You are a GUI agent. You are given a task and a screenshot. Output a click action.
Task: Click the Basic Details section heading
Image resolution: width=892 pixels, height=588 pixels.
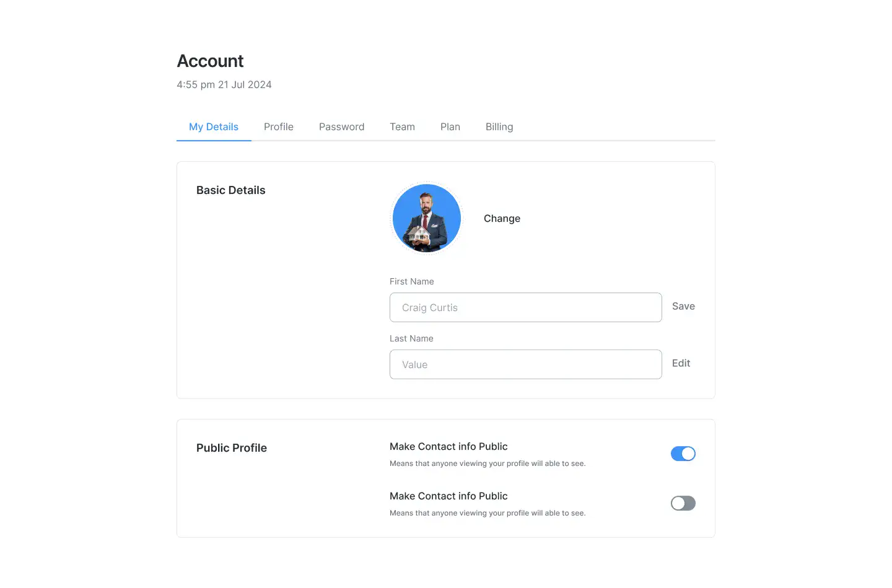click(231, 190)
